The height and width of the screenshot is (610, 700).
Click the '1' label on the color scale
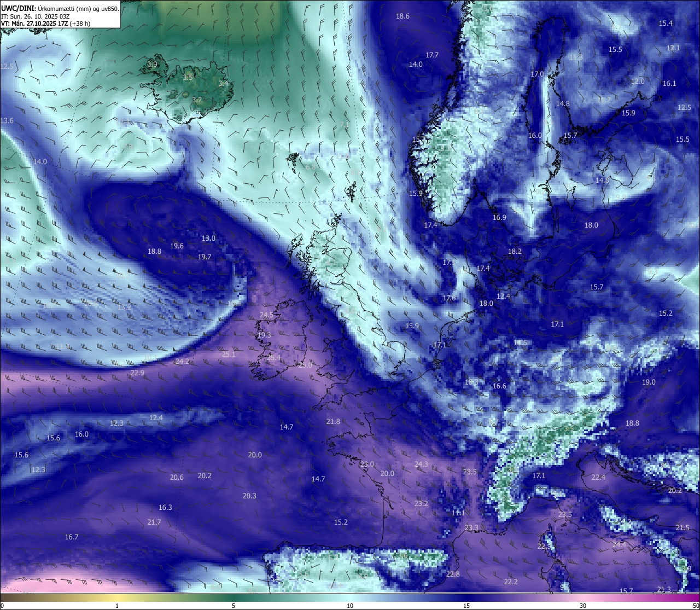tap(117, 606)
